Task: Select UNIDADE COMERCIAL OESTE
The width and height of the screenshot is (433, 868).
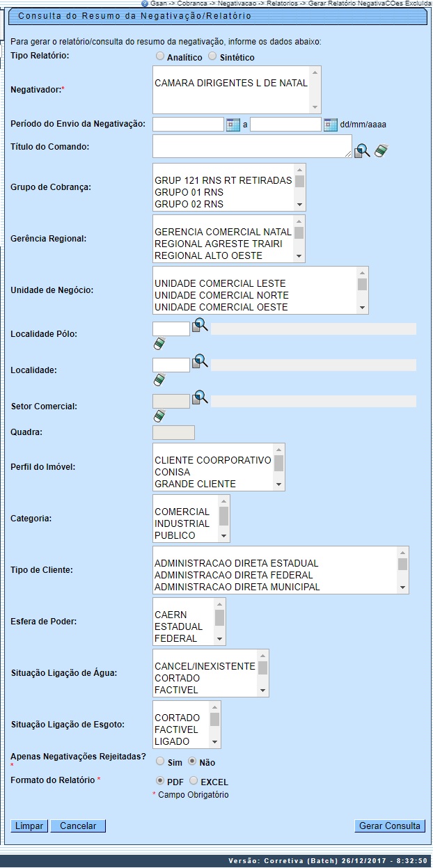Action: pos(221,307)
